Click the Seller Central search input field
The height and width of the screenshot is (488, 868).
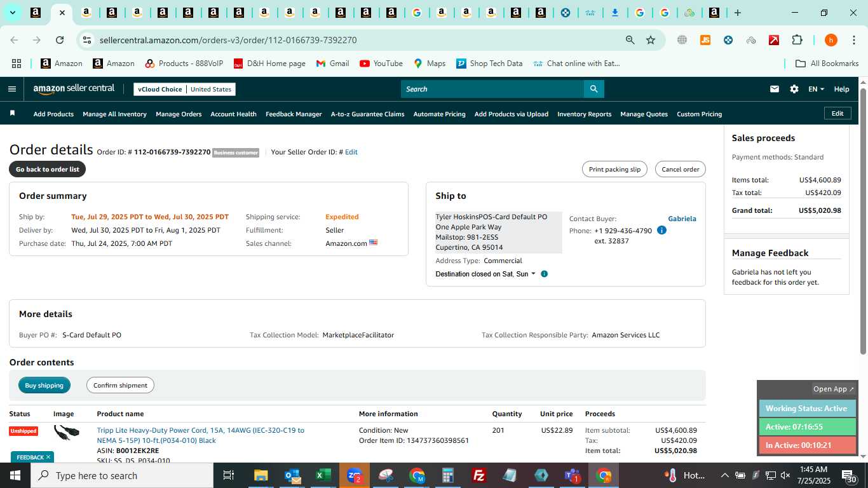492,89
